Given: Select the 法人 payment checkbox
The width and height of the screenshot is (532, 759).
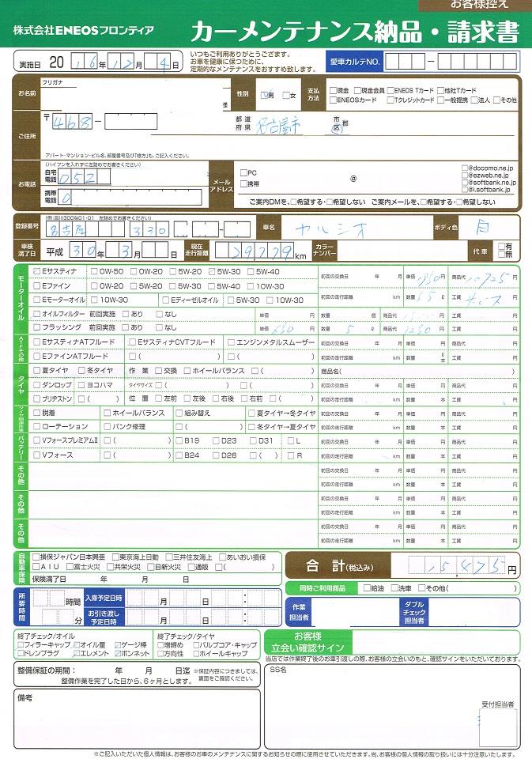Looking at the screenshot, I should (474, 100).
